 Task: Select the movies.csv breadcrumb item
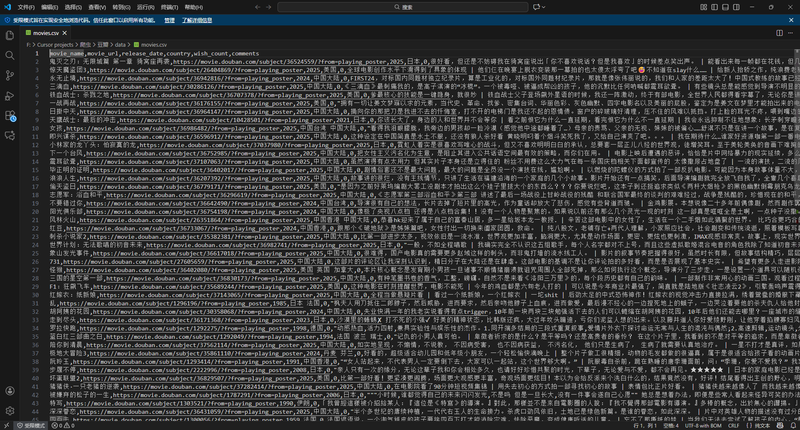click(151, 45)
